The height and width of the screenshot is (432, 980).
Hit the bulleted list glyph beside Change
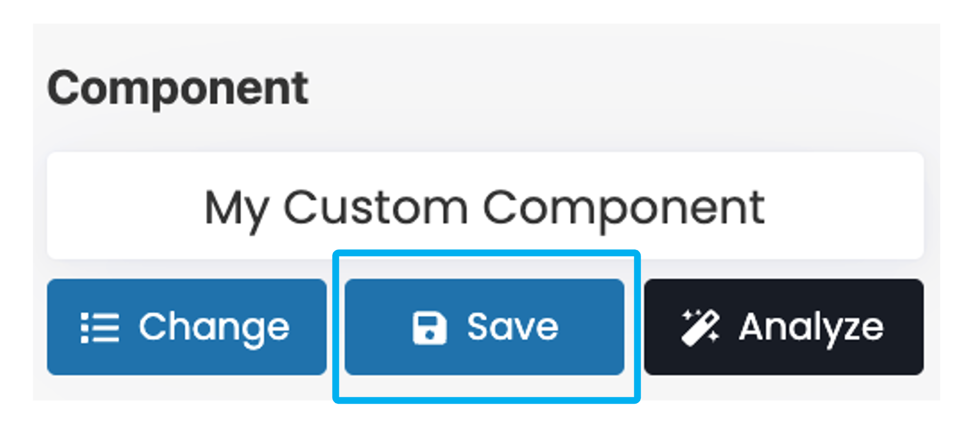100,327
